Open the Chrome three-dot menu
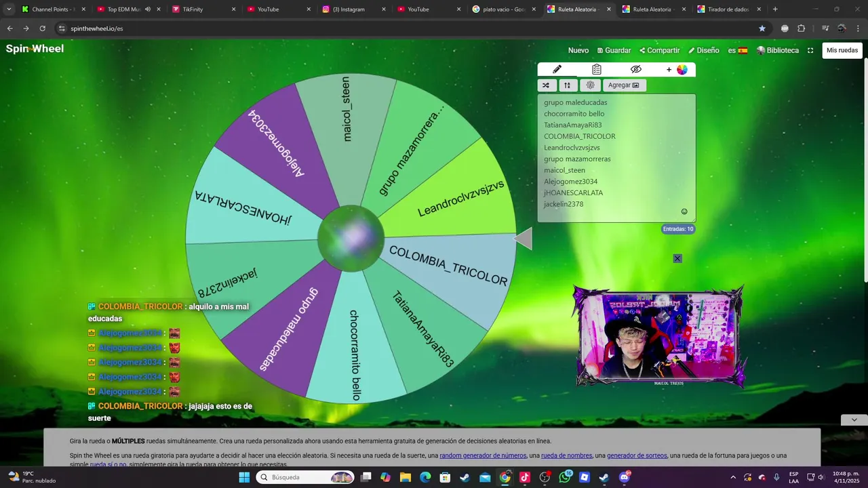 [x=858, y=28]
